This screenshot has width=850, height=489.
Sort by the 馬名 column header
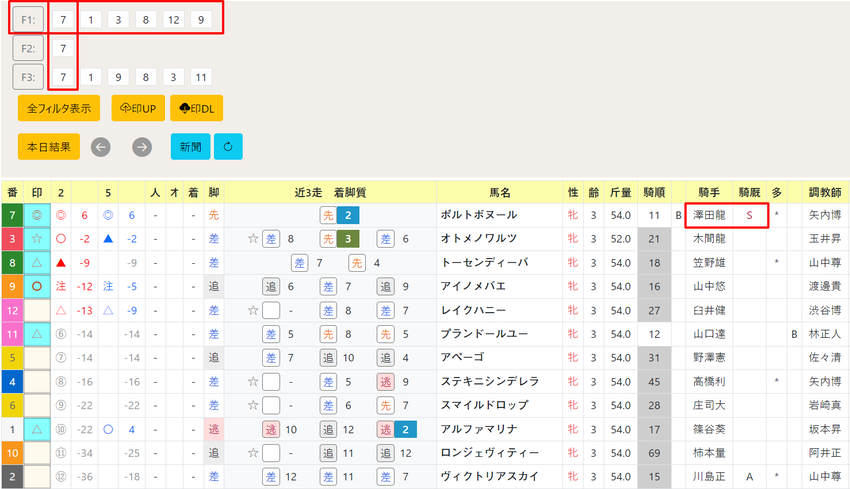tap(500, 192)
